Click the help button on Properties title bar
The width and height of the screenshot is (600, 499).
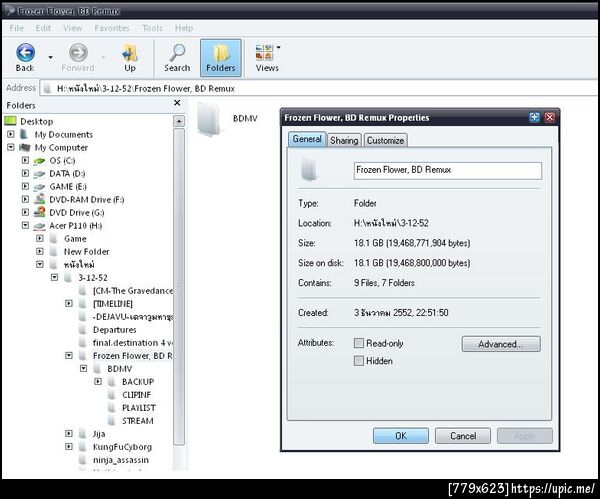[x=534, y=117]
